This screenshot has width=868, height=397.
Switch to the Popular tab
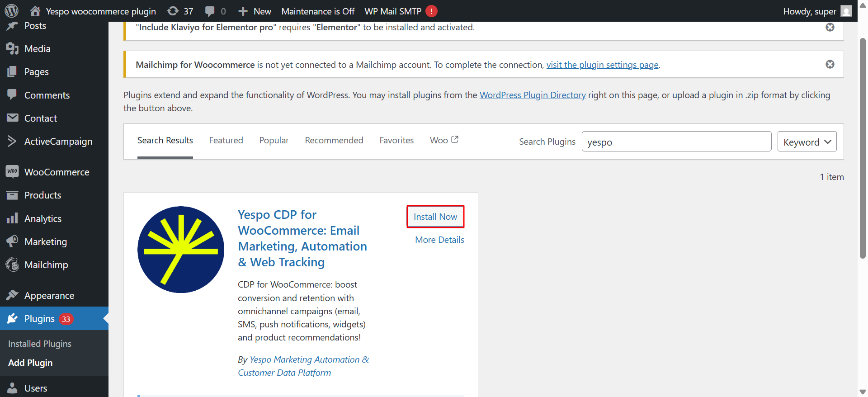pyautogui.click(x=274, y=141)
